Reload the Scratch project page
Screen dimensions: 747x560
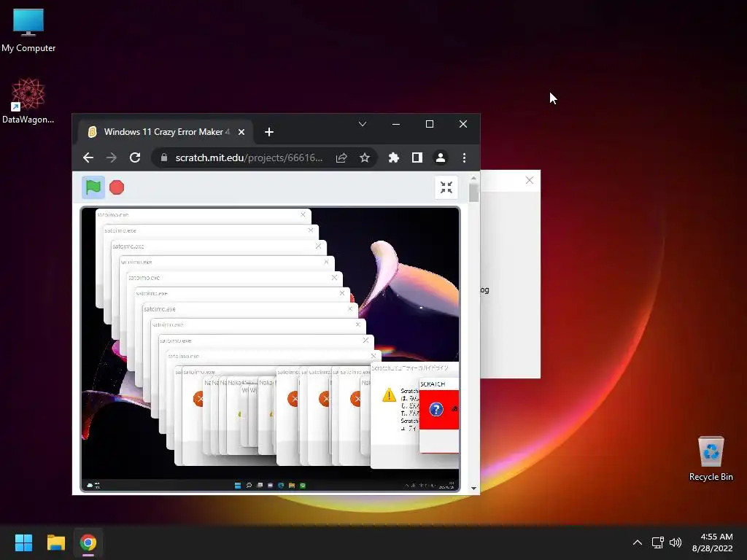click(x=135, y=157)
